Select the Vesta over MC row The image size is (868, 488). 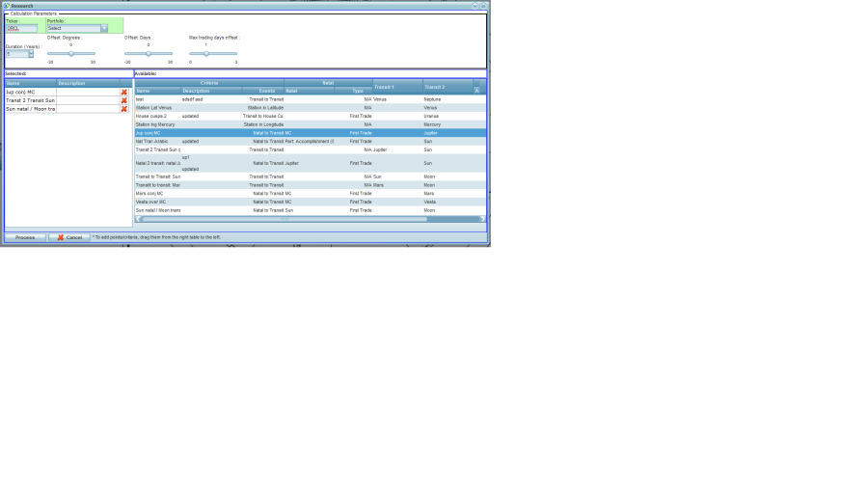289,202
